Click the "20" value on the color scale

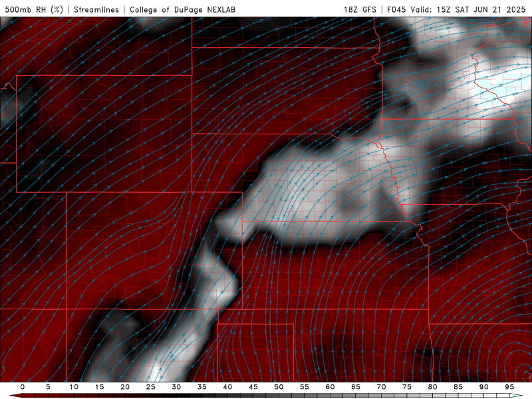click(125, 387)
